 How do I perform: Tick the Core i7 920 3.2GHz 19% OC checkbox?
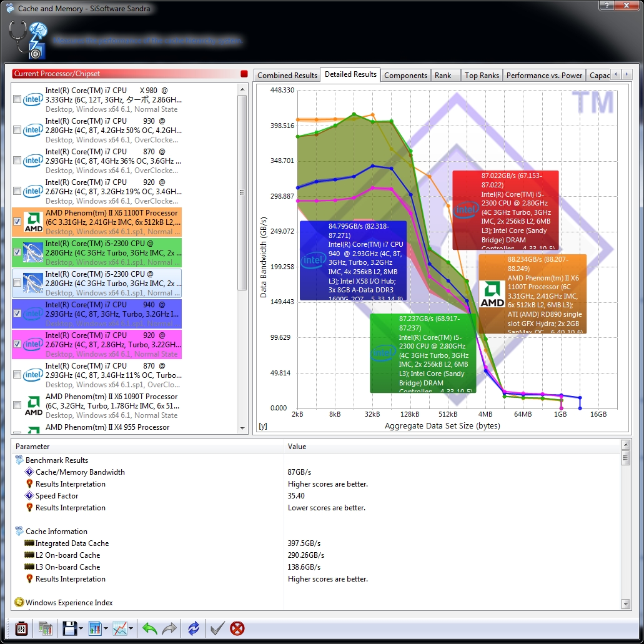tap(17, 191)
